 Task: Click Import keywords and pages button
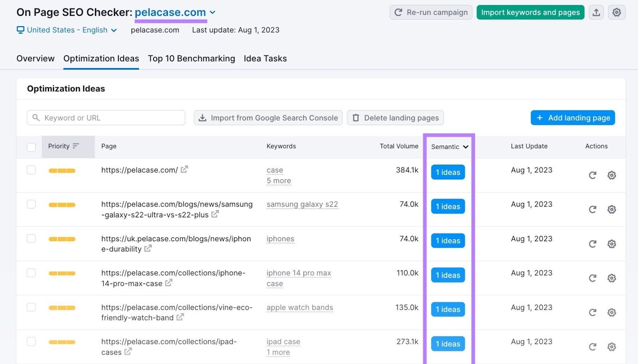click(x=530, y=12)
